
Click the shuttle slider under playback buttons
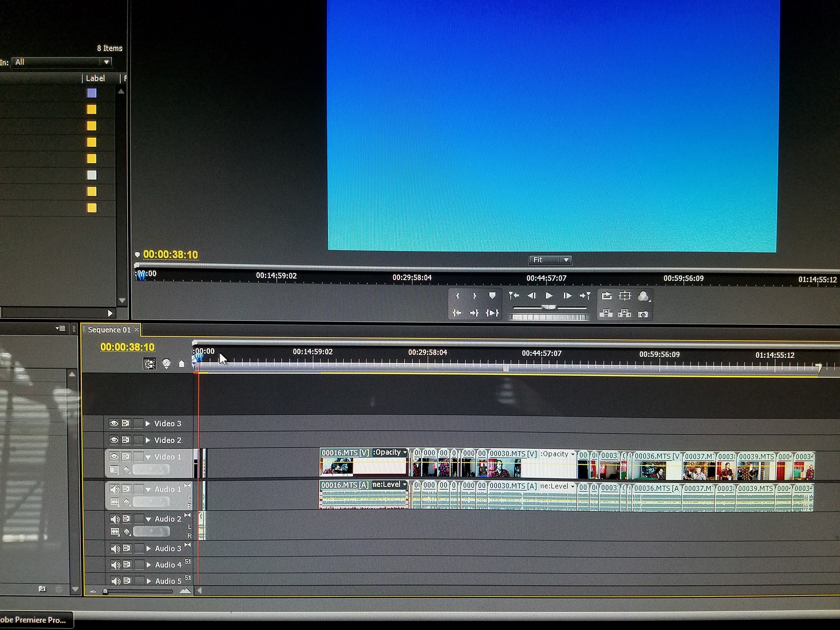[549, 307]
